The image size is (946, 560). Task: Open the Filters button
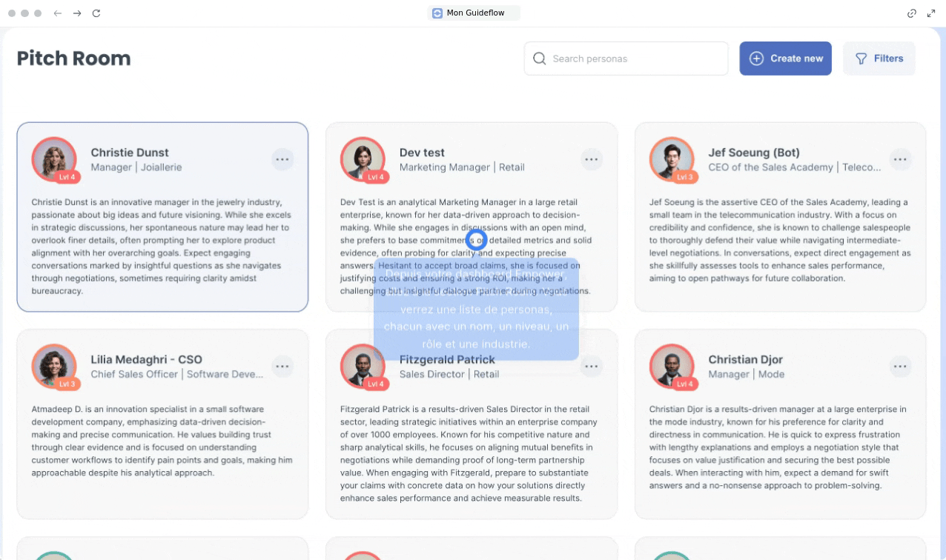(x=879, y=59)
